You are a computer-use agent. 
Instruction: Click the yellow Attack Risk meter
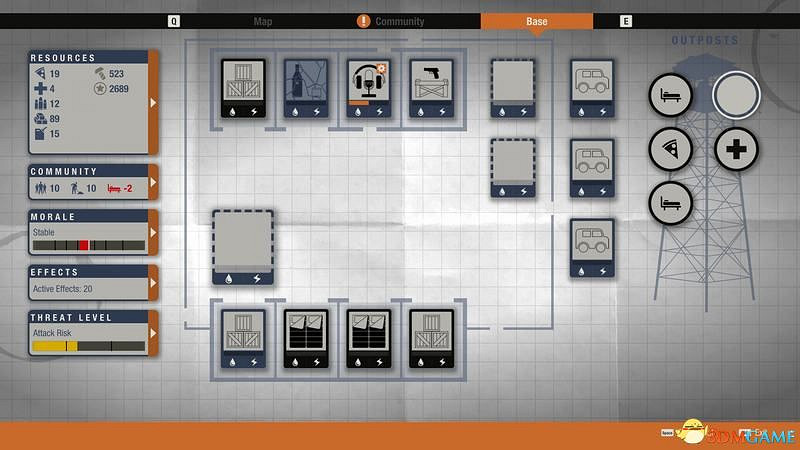tap(88, 346)
